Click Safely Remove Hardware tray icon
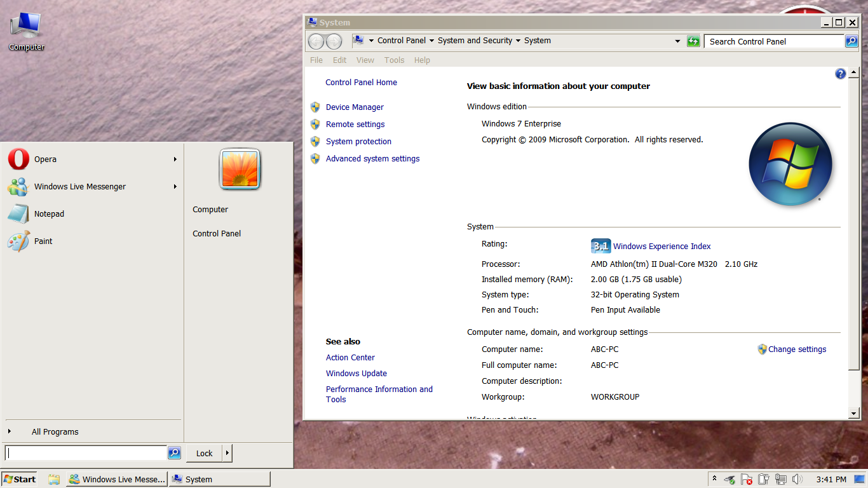This screenshot has height=488, width=868. click(x=730, y=480)
